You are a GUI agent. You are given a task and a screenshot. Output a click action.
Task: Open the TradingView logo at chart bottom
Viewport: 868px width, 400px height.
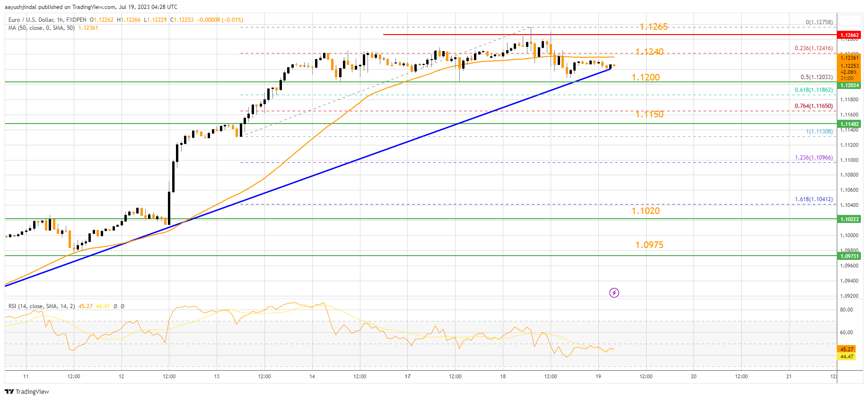coord(27,391)
